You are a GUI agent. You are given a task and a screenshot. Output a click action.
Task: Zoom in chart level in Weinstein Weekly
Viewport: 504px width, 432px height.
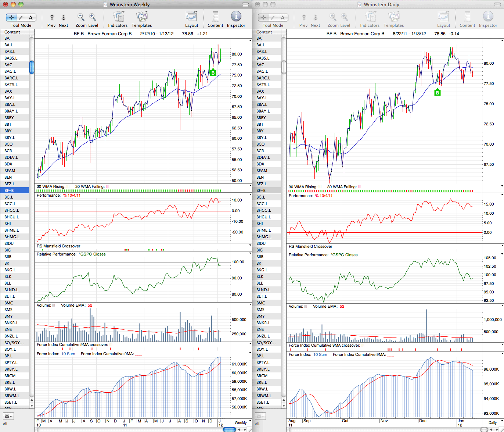point(93,17)
